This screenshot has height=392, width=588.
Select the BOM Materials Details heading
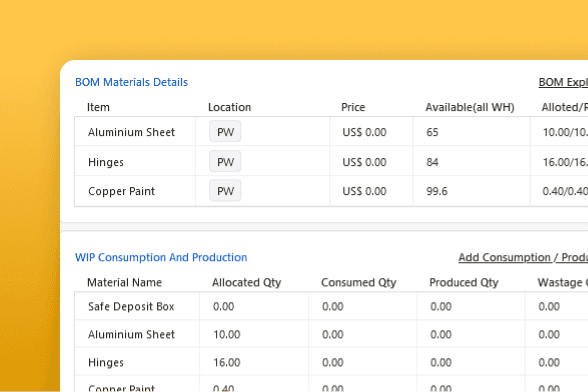131,82
